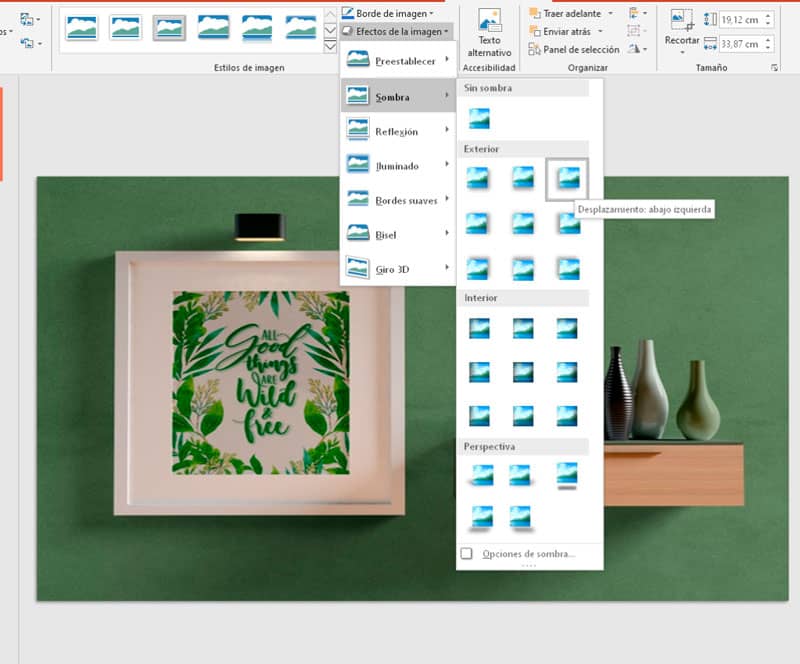
Task: Apply first picture style in gallery
Action: (82, 28)
